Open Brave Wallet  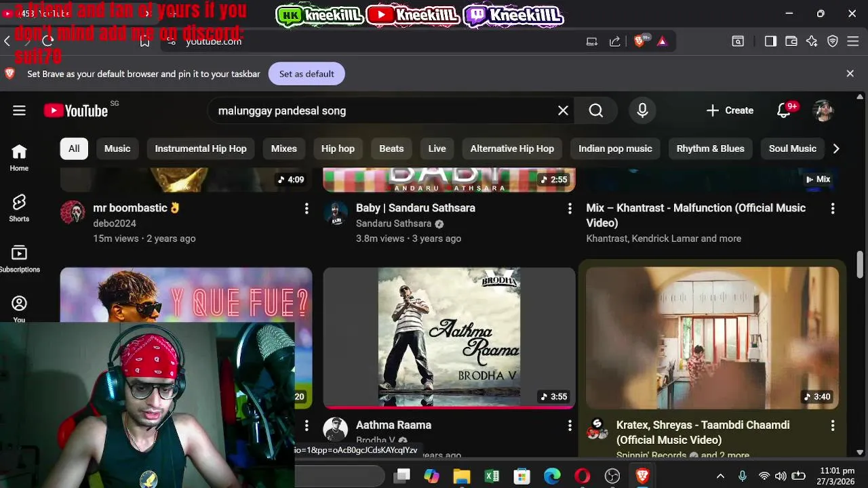[791, 41]
